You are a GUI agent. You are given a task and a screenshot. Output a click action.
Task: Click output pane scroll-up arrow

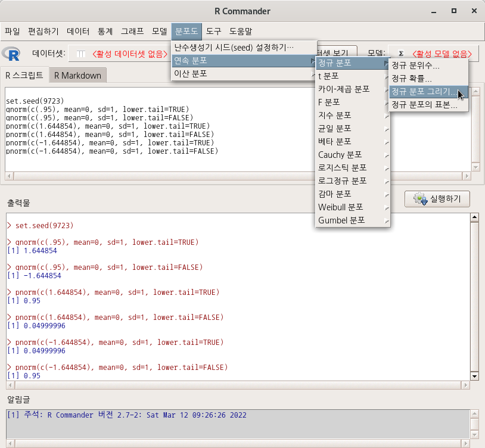point(474,217)
